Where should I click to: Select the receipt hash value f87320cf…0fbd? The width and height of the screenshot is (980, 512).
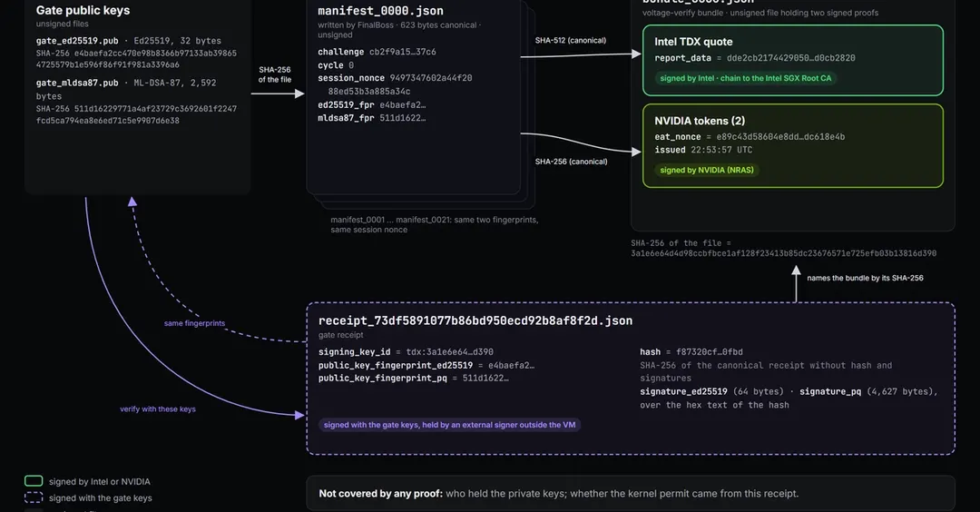[x=710, y=352]
